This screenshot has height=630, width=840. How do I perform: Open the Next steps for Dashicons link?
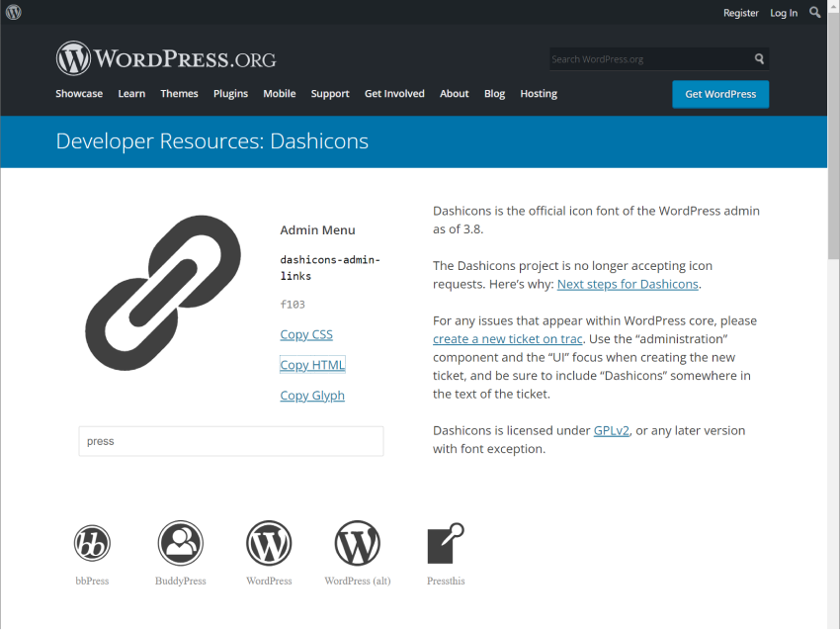tap(628, 284)
